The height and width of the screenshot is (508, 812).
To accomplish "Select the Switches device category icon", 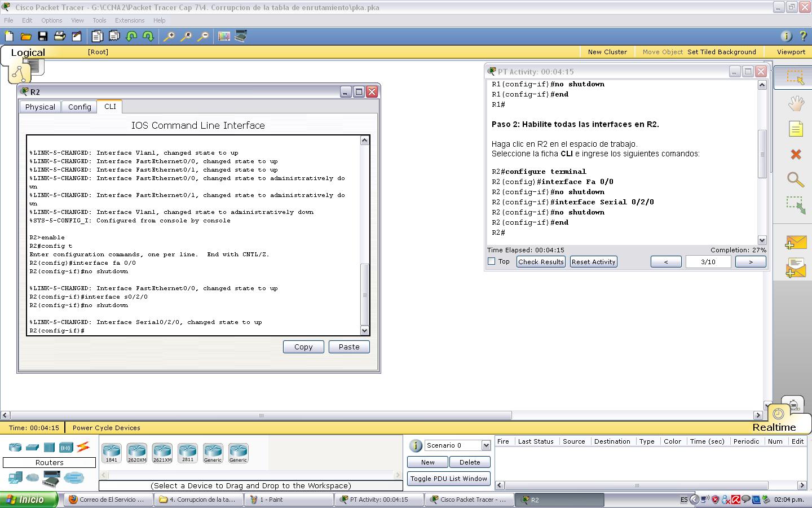I will click(32, 448).
